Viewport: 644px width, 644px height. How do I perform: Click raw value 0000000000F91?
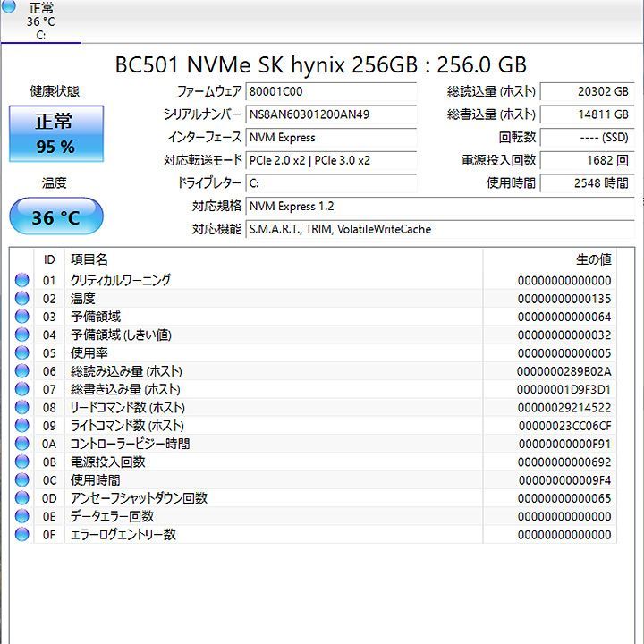click(564, 444)
